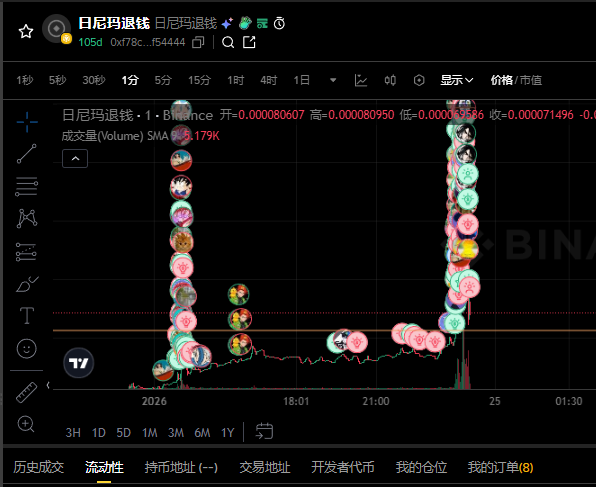
Task: Set chart range to 1M
Action: click(x=150, y=433)
